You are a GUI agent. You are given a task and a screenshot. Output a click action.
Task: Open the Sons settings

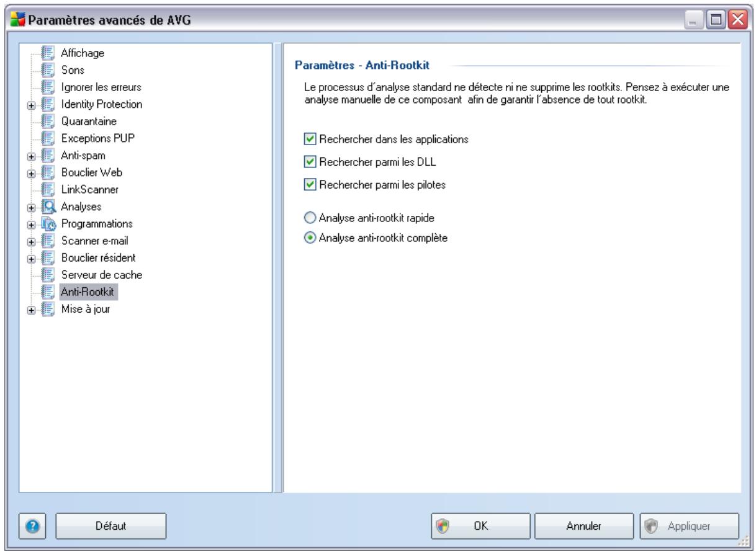(72, 70)
